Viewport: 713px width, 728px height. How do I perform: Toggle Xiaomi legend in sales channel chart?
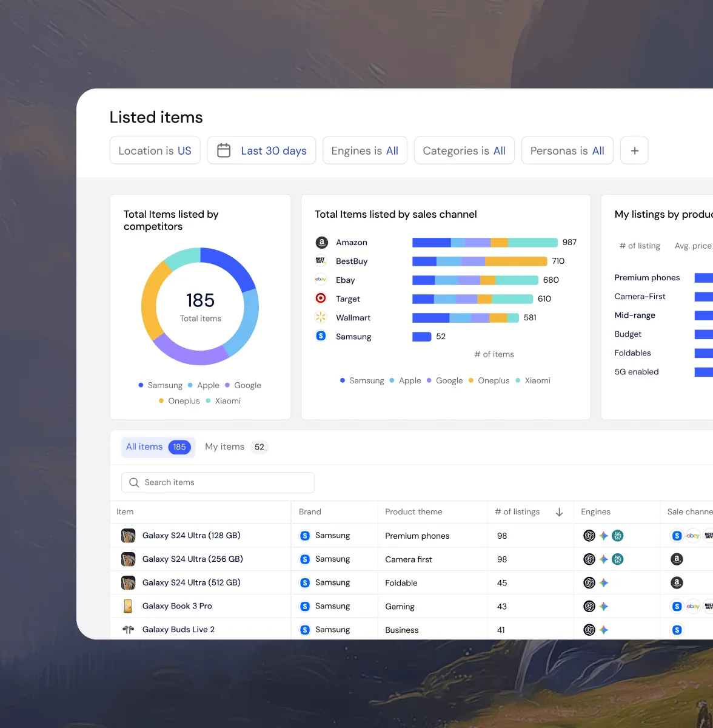pos(533,380)
